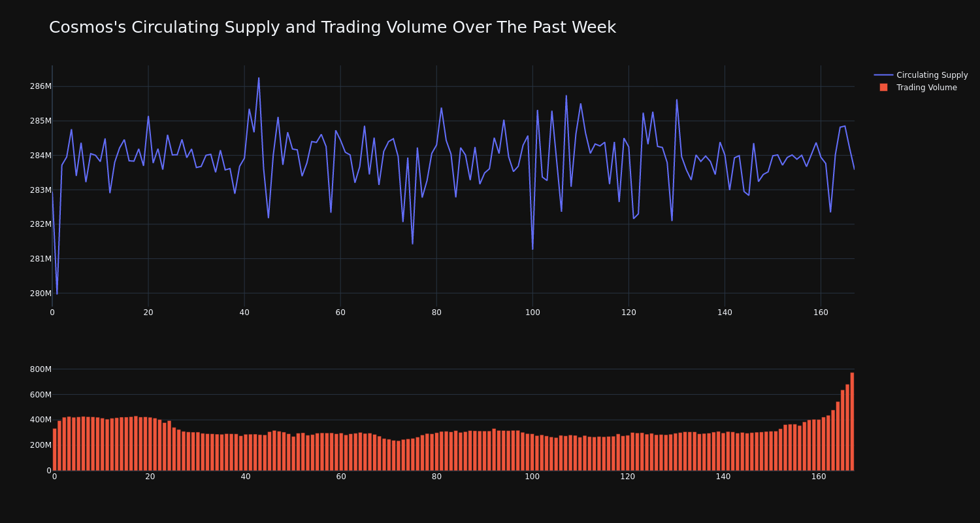Screen dimensions: 980x523
Task: Click the 160 tick on upper x-axis
Action: click(821, 312)
